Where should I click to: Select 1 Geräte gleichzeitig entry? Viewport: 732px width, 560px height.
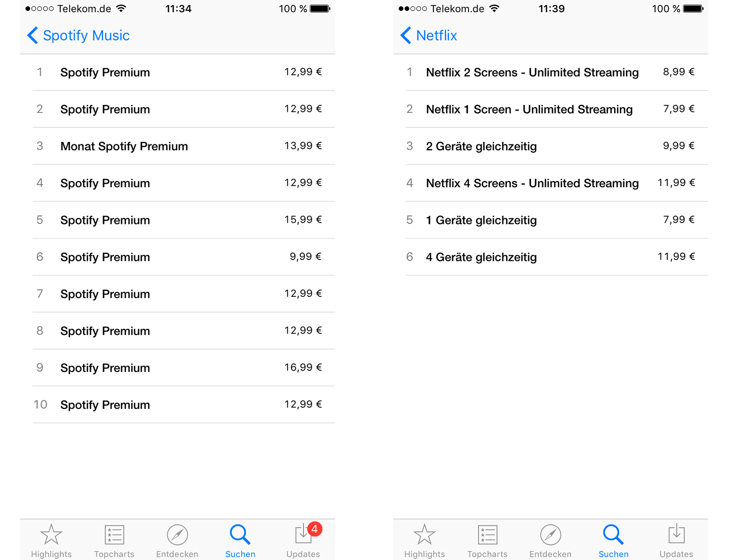[x=557, y=220]
